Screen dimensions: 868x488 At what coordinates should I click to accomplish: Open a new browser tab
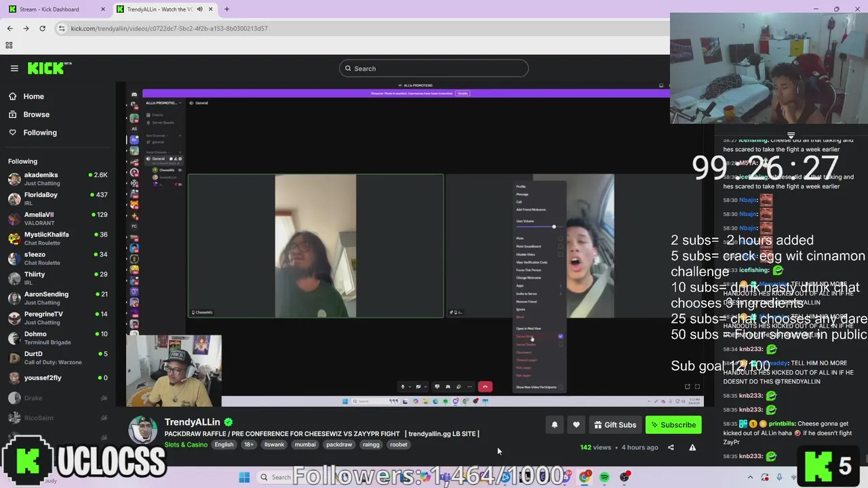coord(226,9)
